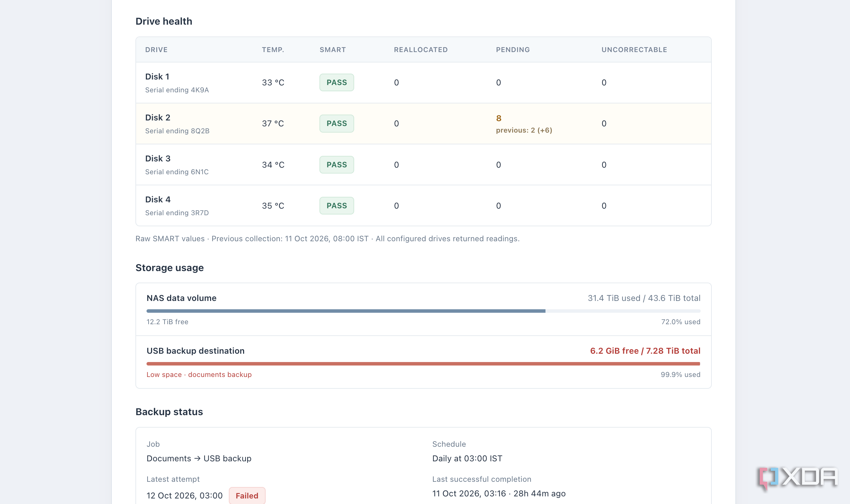Select the Disk 4 drive name
Image resolution: width=850 pixels, height=504 pixels.
point(158,199)
